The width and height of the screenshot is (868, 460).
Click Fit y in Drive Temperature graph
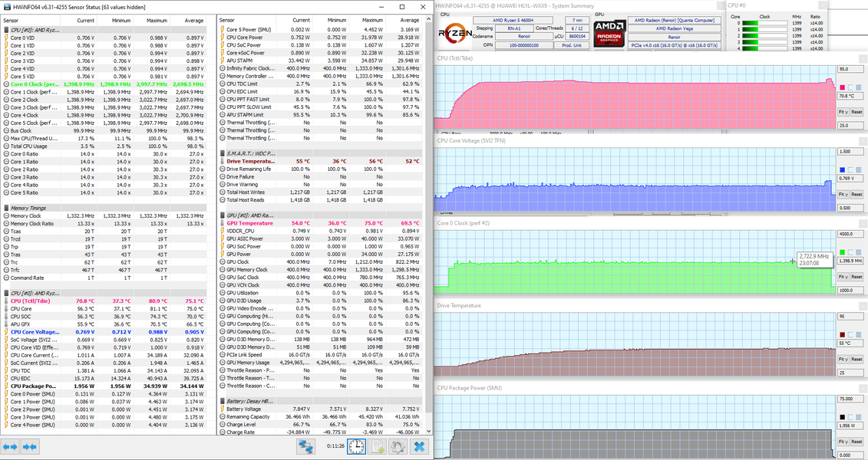point(843,359)
